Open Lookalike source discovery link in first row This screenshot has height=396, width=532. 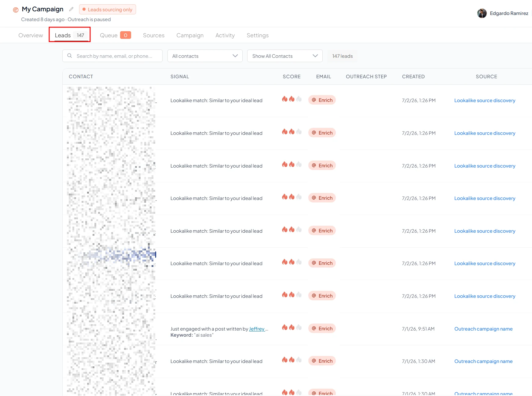[x=485, y=100]
